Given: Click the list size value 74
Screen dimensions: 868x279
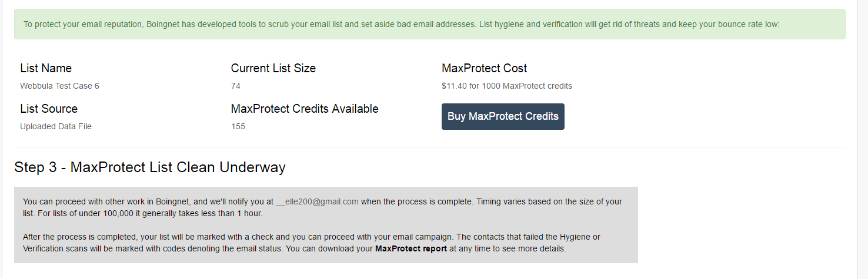Looking at the screenshot, I should pyautogui.click(x=236, y=86).
